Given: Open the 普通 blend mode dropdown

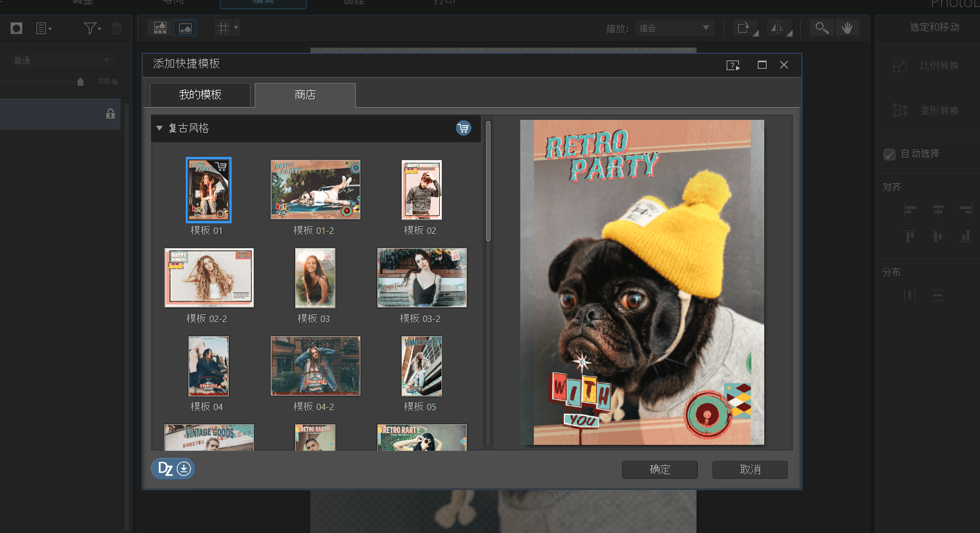Looking at the screenshot, I should (x=61, y=61).
